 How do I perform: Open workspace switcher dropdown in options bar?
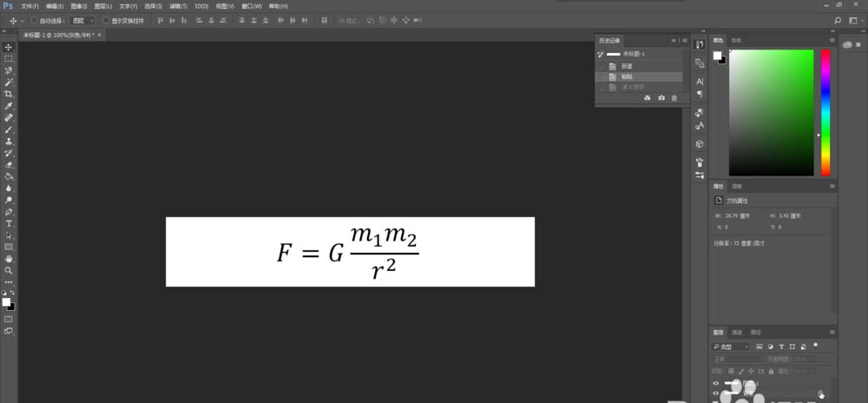point(855,20)
